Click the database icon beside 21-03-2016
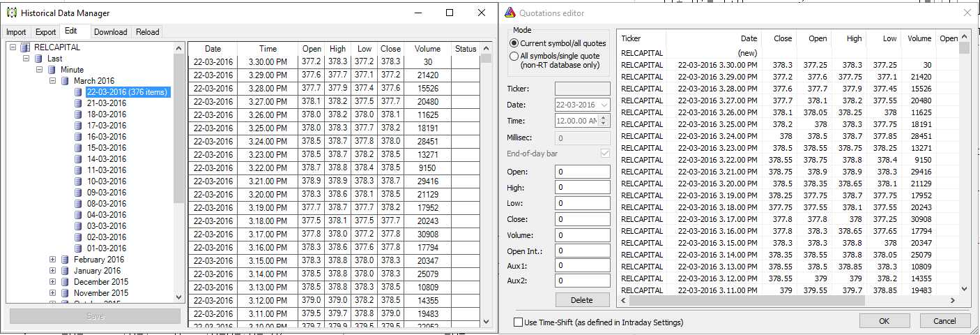 79,103
